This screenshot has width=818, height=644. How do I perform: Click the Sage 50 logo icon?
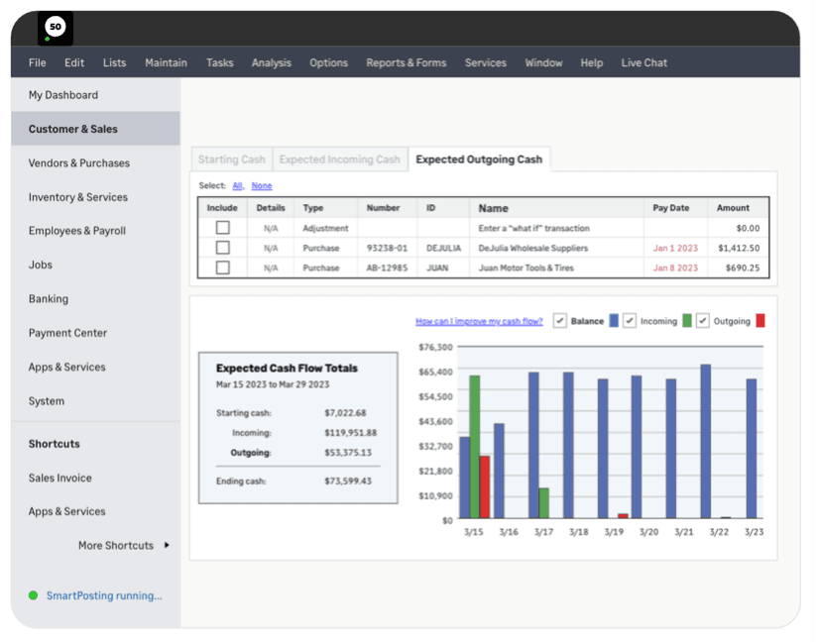[x=56, y=28]
